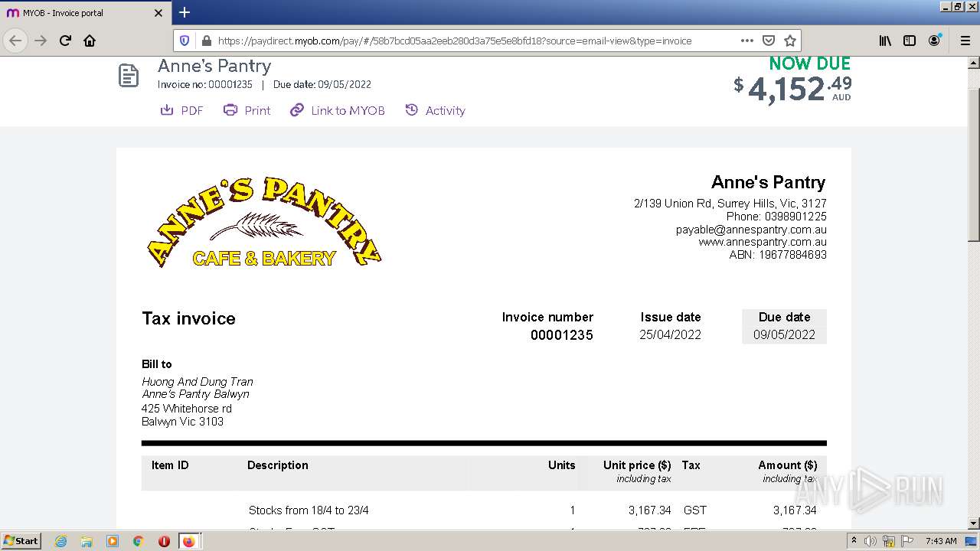View invoice Activity history
This screenshot has height=551, width=980.
tap(435, 110)
